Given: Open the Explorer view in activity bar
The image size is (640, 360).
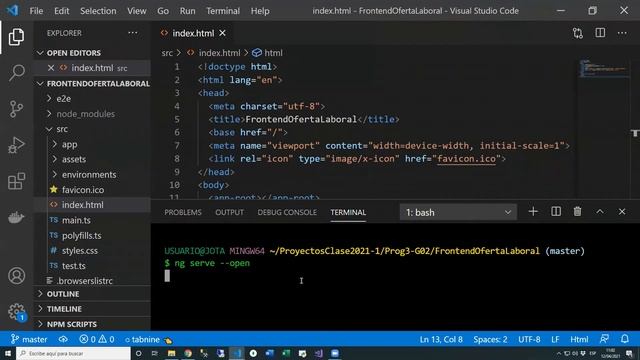Looking at the screenshot, I should [x=16, y=37].
